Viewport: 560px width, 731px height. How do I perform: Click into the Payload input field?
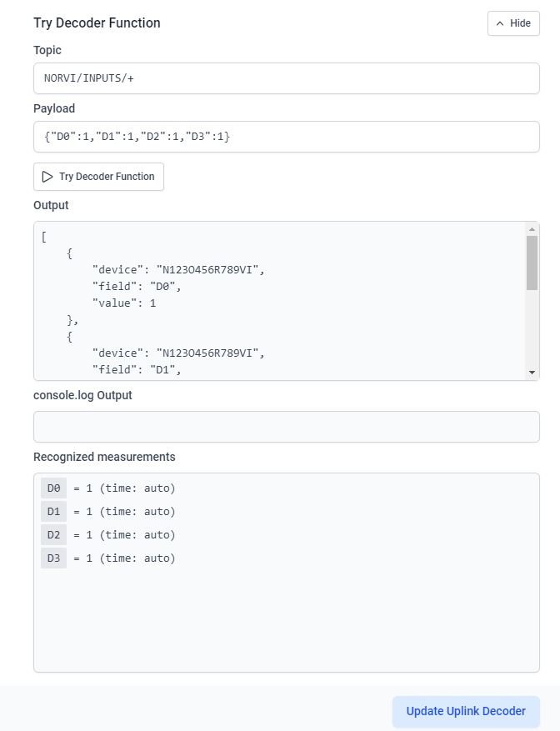tap(286, 136)
